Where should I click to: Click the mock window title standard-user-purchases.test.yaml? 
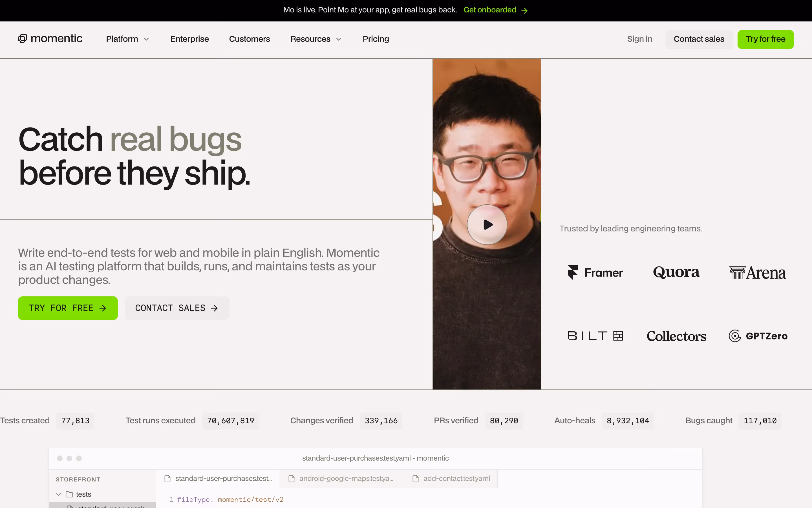375,458
